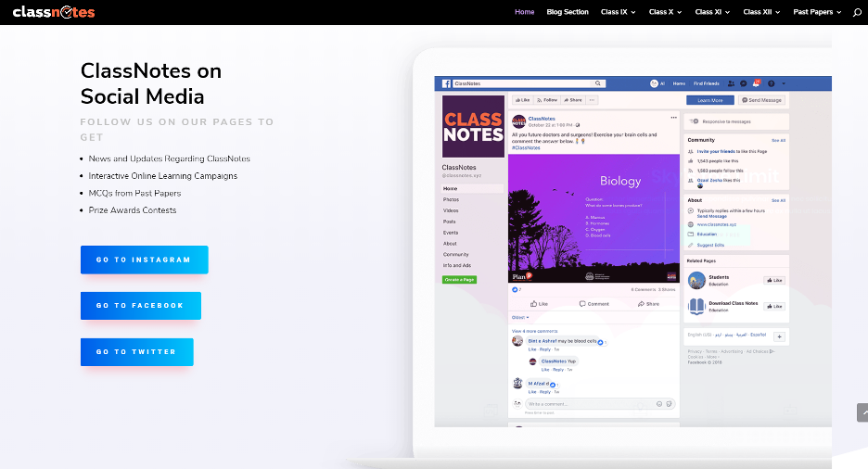
Task: Expand the Past Papers dropdown menu
Action: [x=817, y=12]
